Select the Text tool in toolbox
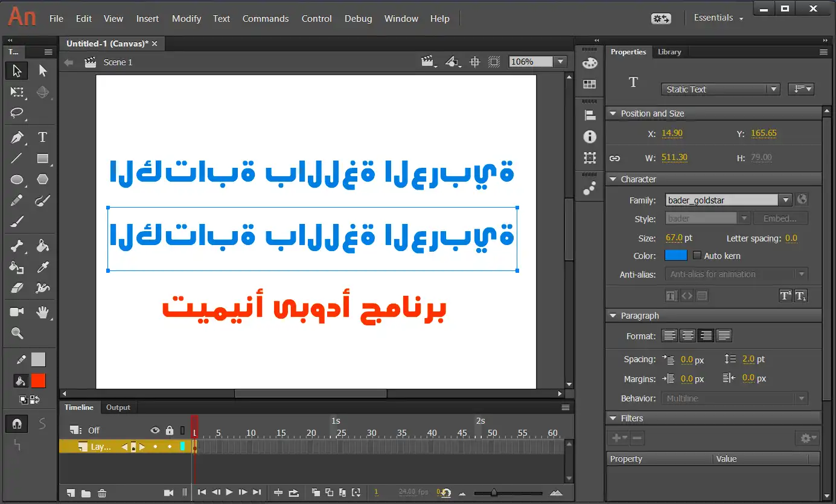 [x=42, y=137]
